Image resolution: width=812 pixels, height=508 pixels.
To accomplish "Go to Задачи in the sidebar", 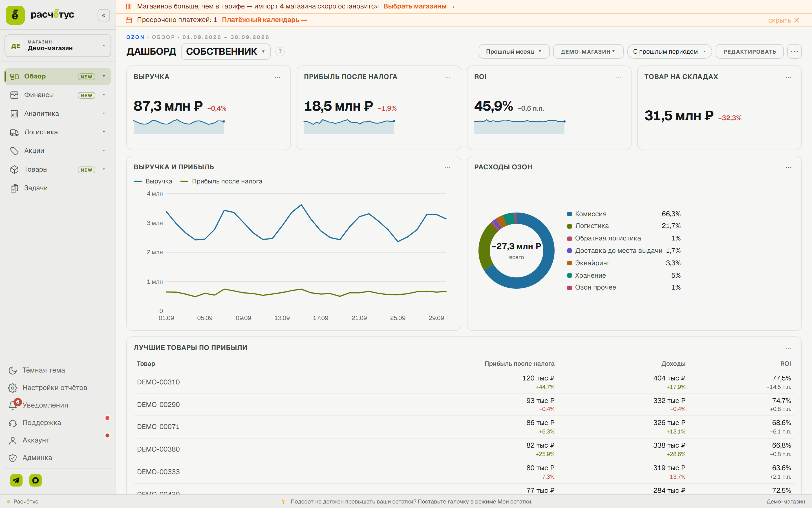I will pyautogui.click(x=58, y=188).
